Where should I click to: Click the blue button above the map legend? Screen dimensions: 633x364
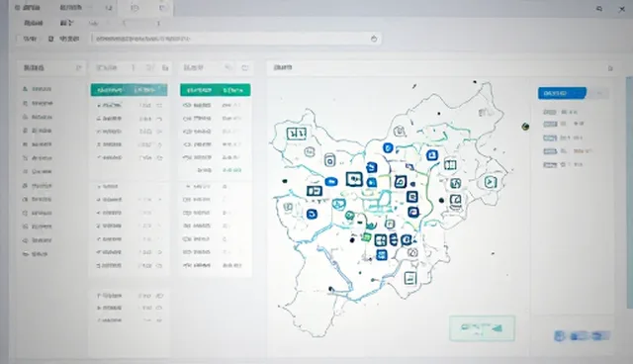562,93
